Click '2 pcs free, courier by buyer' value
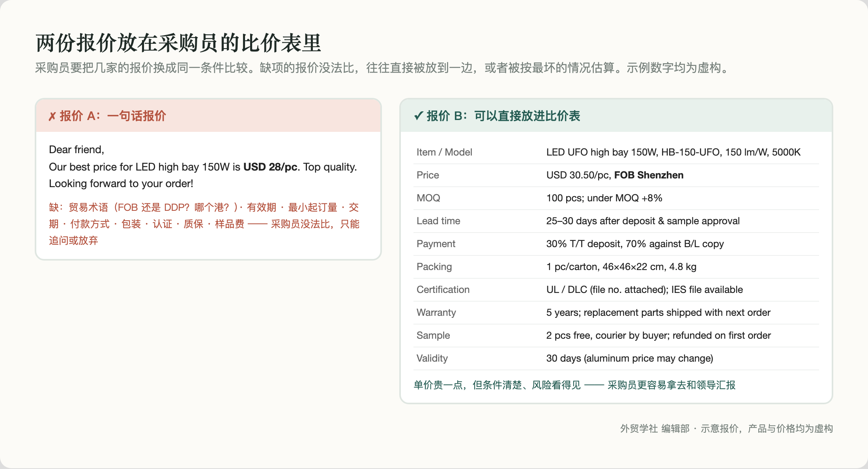 658,336
